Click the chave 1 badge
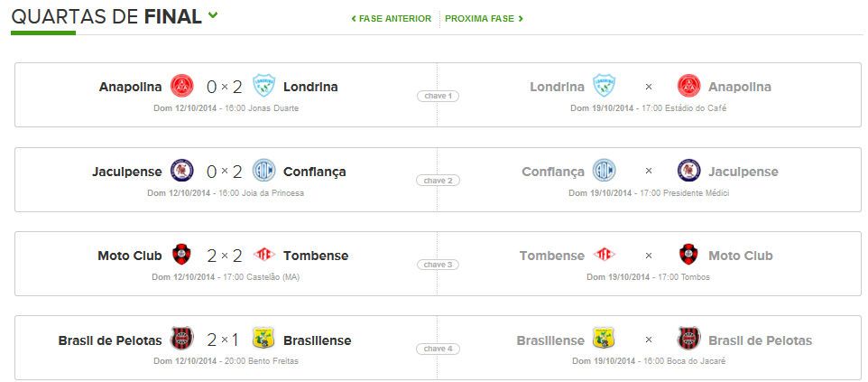The width and height of the screenshot is (868, 382). tap(438, 96)
